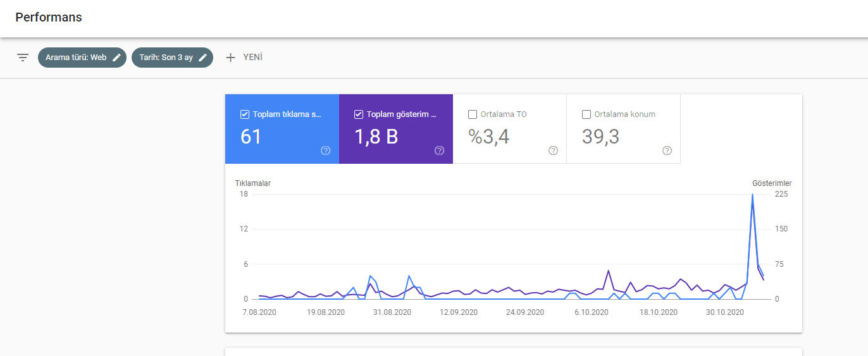Open help icon on Ortalama TO card

pos(553,150)
